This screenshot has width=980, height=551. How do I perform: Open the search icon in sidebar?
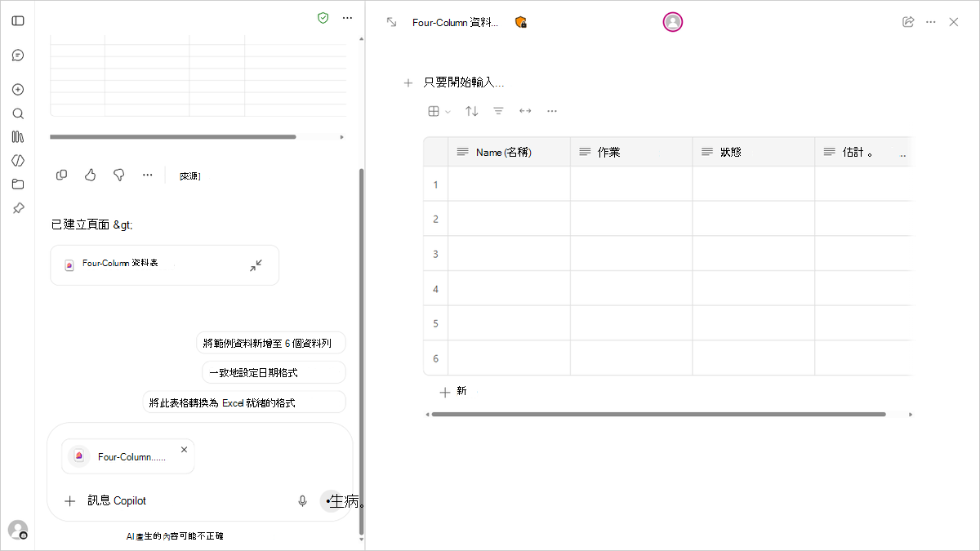18,113
